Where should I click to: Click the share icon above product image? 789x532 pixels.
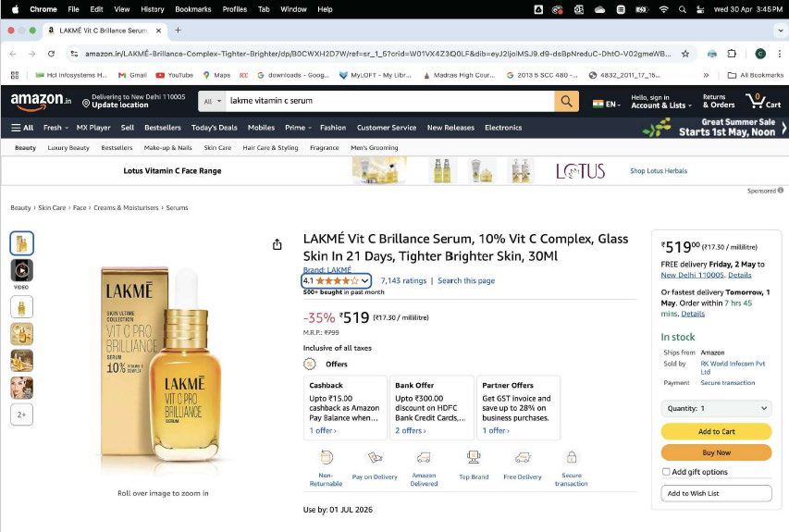[277, 244]
